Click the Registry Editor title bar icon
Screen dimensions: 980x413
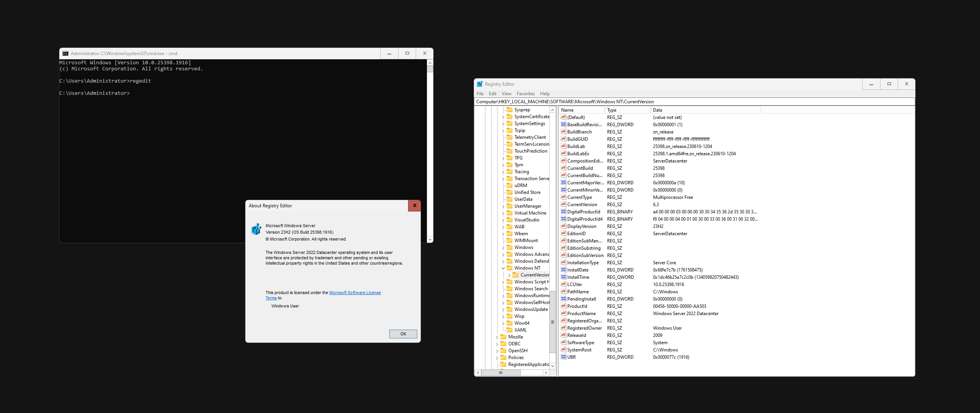point(480,84)
